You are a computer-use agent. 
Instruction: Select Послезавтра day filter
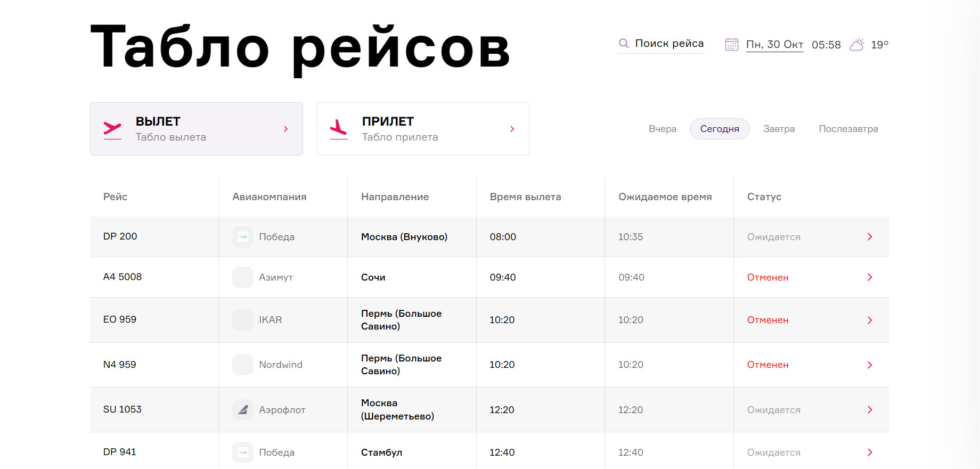(848, 129)
